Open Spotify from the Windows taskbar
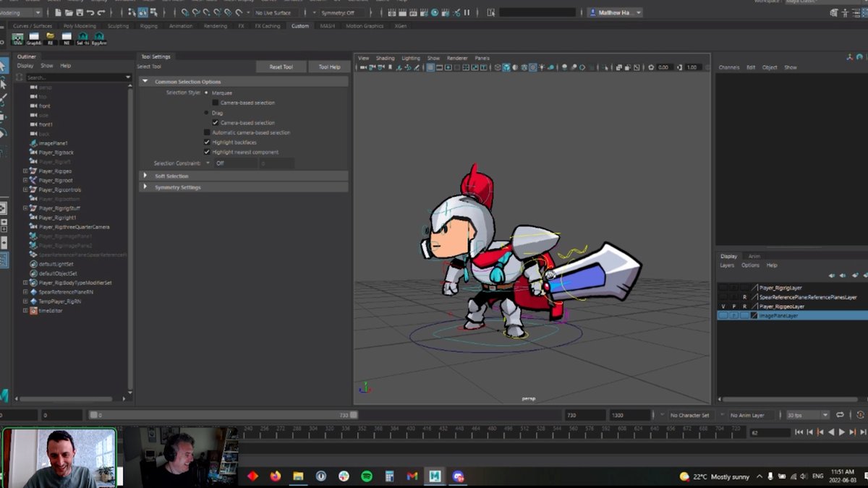The width and height of the screenshot is (868, 488). pyautogui.click(x=367, y=476)
